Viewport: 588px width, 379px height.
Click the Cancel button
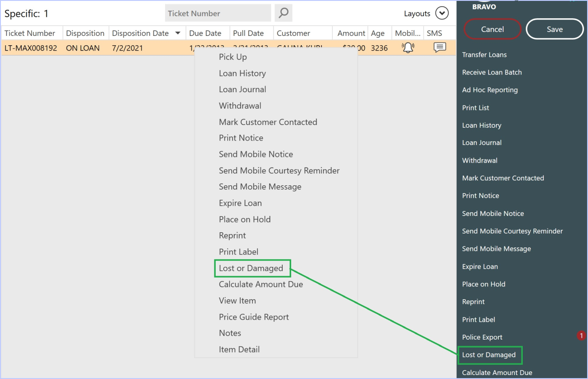[493, 29]
